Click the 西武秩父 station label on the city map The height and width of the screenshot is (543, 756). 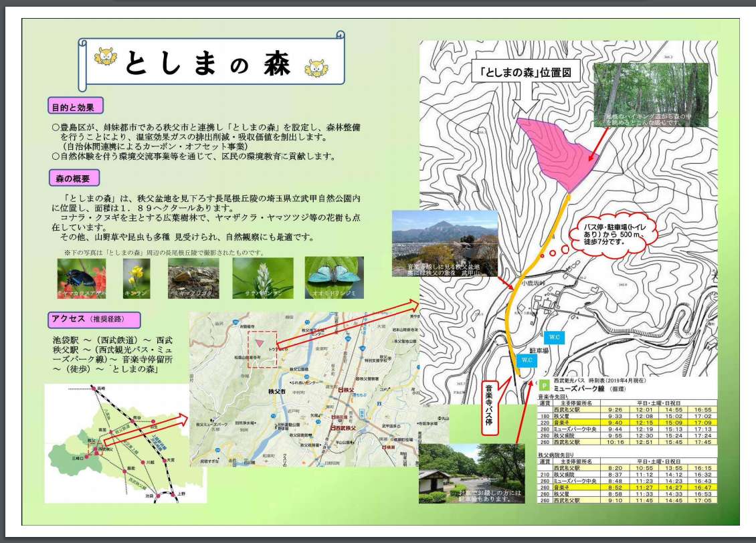tap(345, 428)
